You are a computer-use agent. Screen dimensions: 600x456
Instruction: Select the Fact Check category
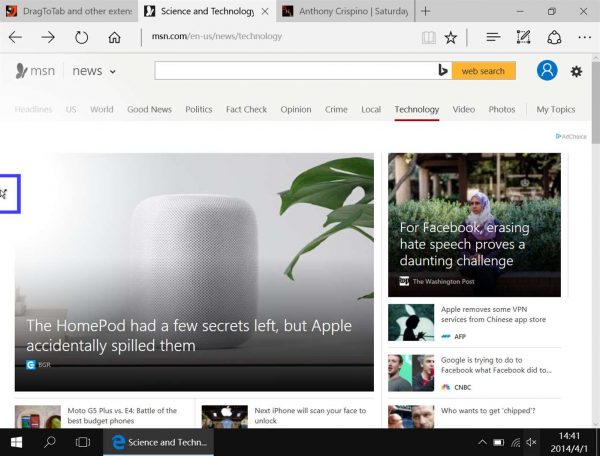click(246, 109)
